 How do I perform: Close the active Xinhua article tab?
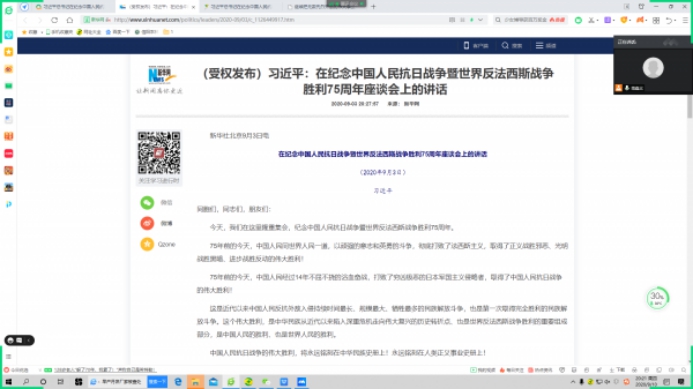[x=193, y=7]
